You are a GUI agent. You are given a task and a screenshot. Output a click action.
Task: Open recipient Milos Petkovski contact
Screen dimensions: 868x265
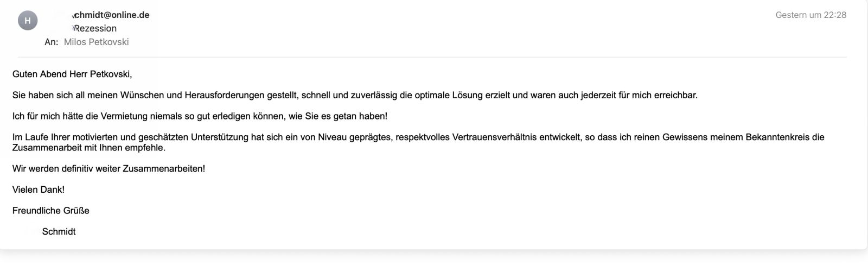click(97, 42)
